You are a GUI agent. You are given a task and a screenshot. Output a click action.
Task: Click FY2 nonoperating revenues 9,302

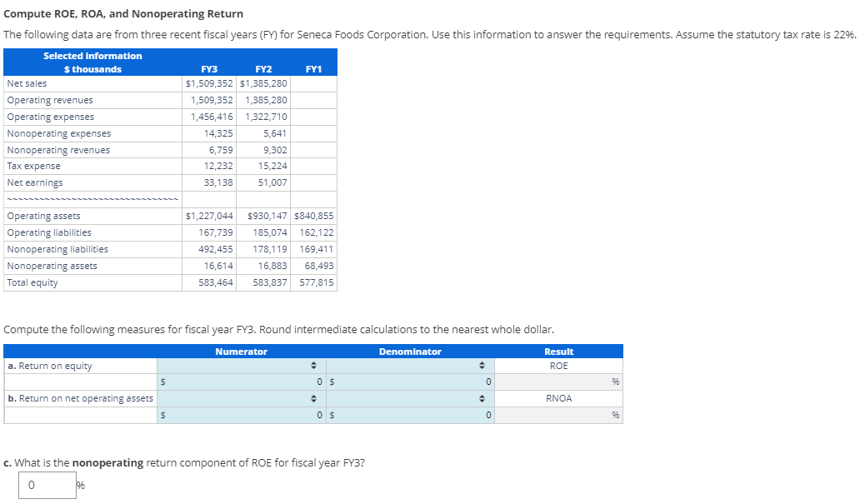coord(275,149)
